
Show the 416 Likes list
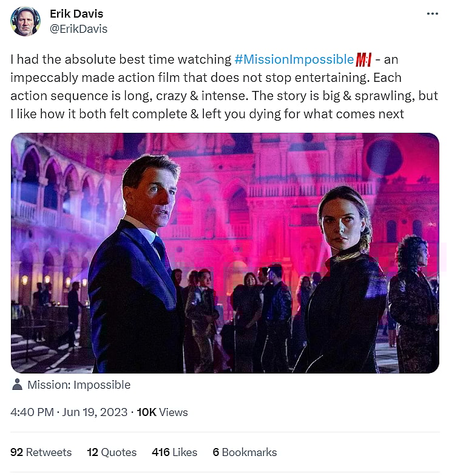point(175,452)
